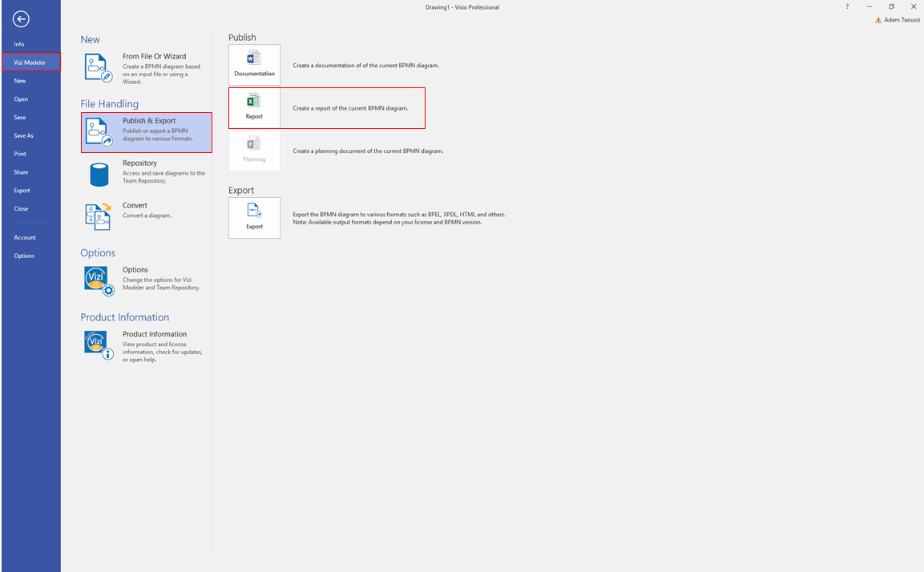Screen dimensions: 924x572
Task: Select the From File Or Wizard title
Action: pos(155,57)
